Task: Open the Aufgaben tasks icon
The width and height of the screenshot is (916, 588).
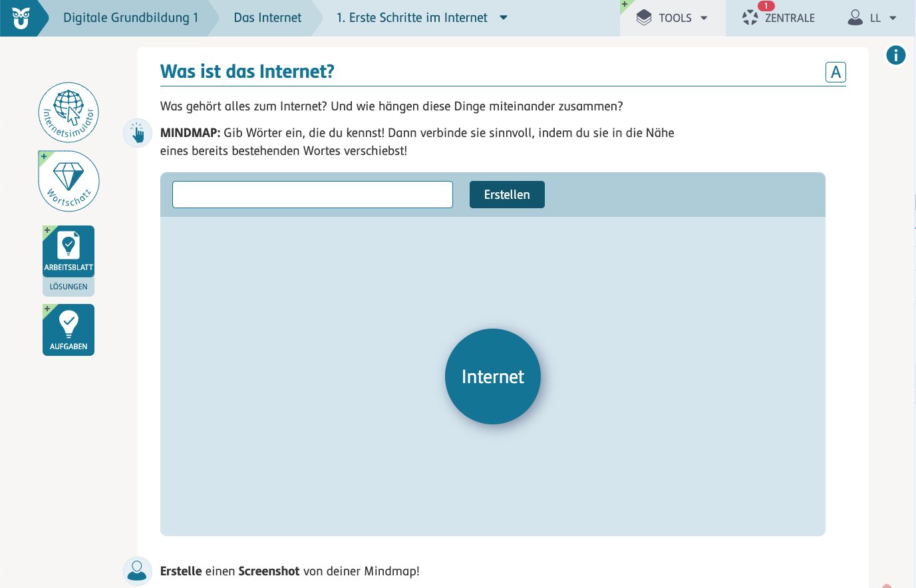Action: [69, 330]
